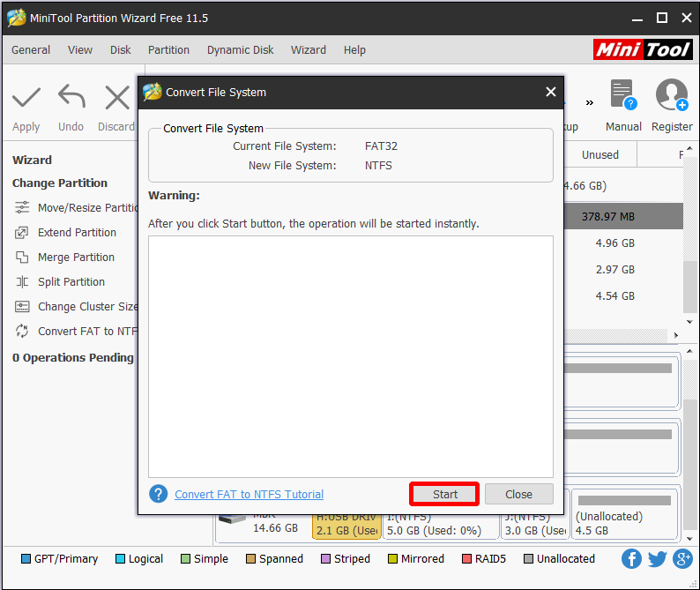Select the row showing 4.96 GB
Viewport: 700px width, 590px height.
[623, 243]
